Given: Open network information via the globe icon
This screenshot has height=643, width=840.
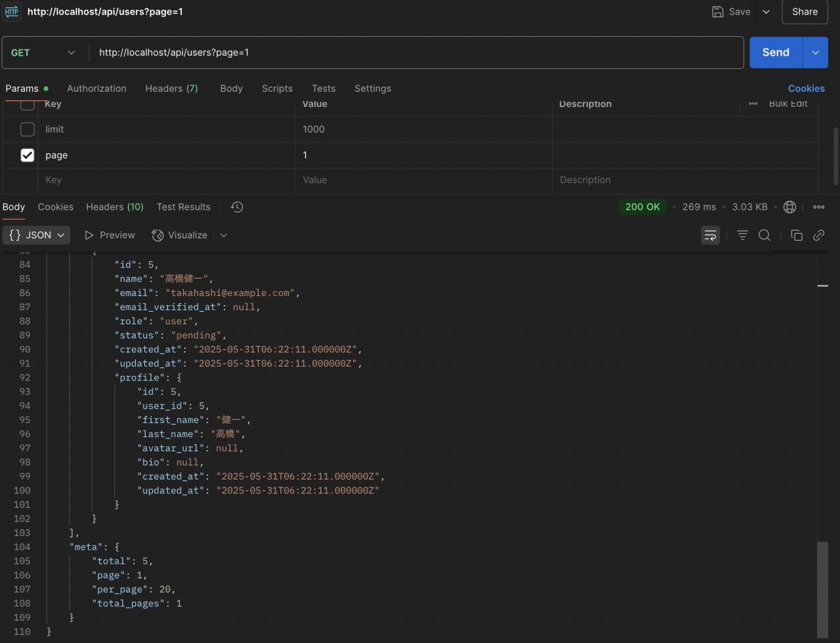Looking at the screenshot, I should pos(789,207).
